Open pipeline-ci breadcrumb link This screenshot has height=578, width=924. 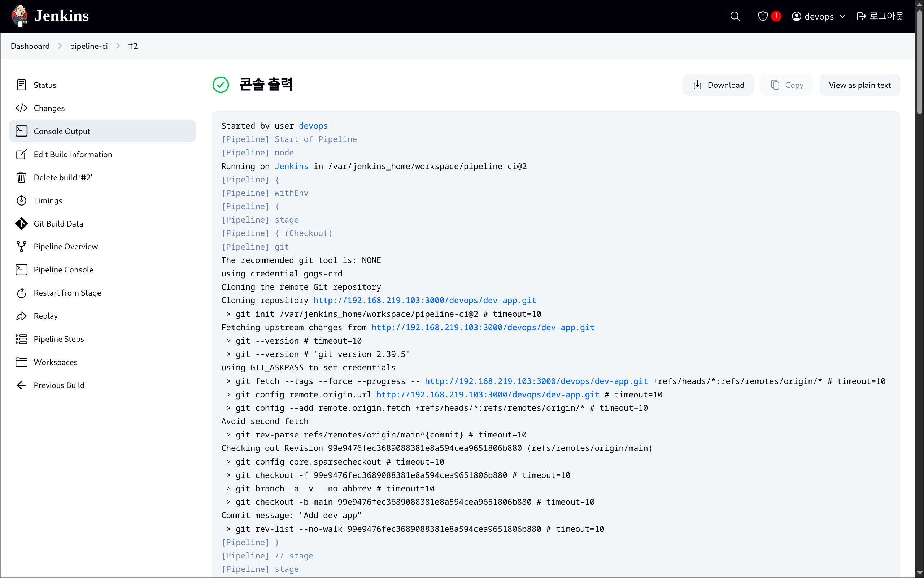click(x=89, y=46)
